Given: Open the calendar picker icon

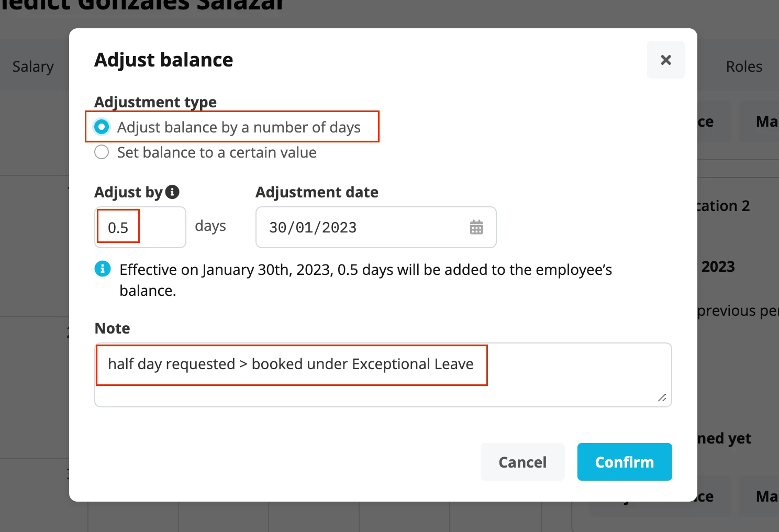Looking at the screenshot, I should [476, 227].
